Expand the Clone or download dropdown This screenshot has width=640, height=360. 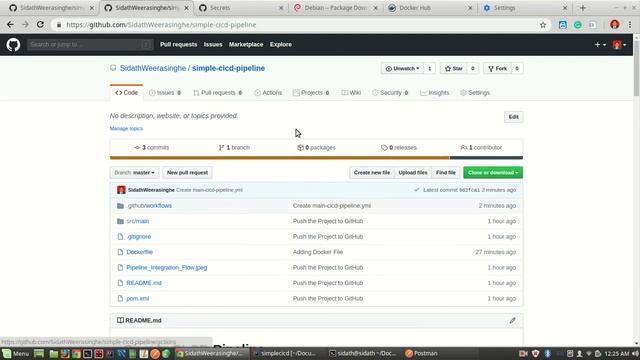(x=493, y=173)
